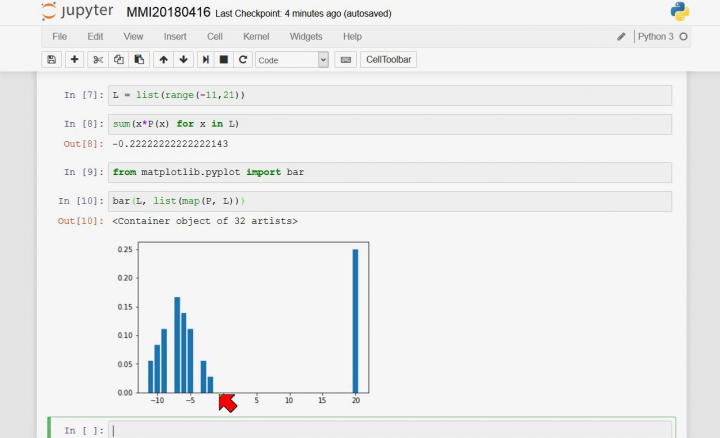
Task: Move selected cell up arrow
Action: (x=163, y=60)
